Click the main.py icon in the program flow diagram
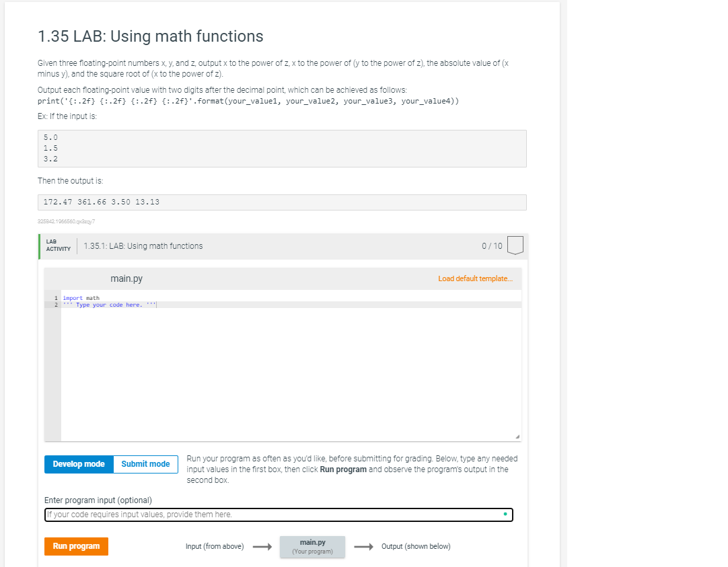Image resolution: width=728 pixels, height=567 pixels. [x=312, y=546]
